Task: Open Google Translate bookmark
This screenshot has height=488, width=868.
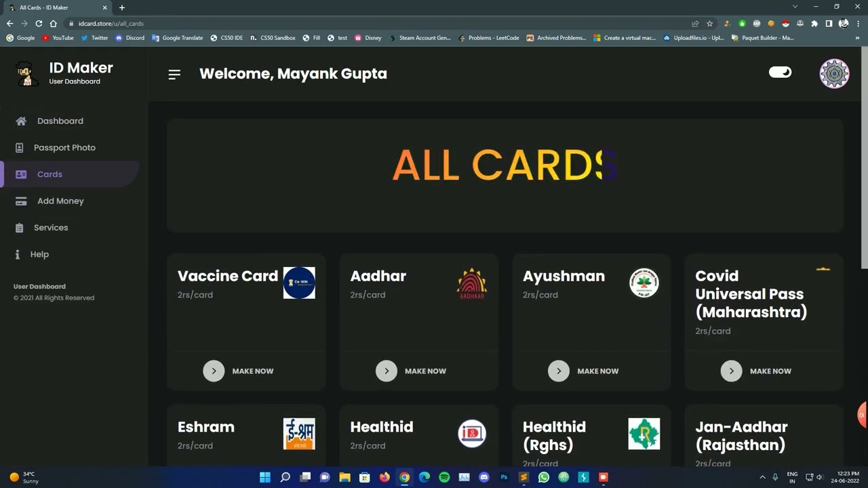Action: (178, 38)
